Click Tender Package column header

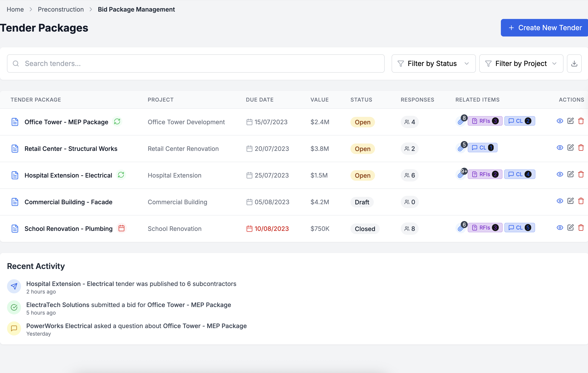point(36,100)
